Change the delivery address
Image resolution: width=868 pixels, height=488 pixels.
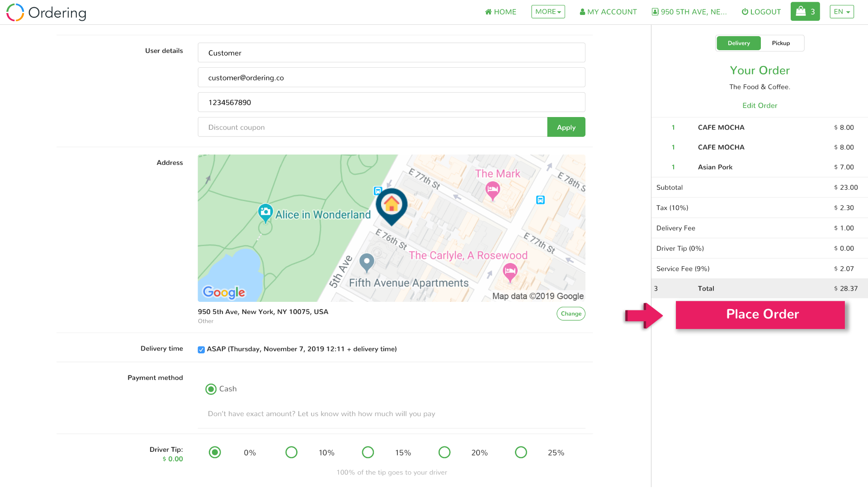[x=571, y=314]
